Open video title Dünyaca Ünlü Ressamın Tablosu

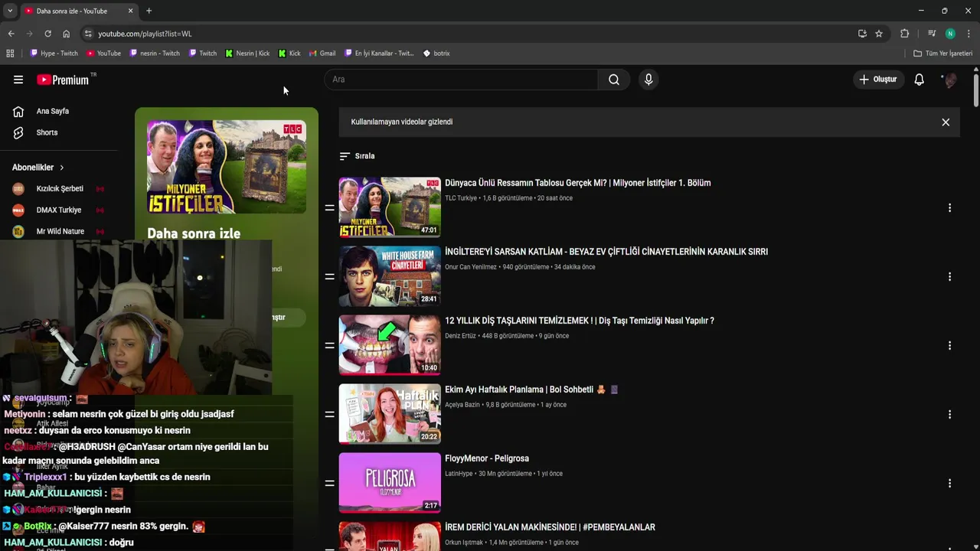[578, 183]
